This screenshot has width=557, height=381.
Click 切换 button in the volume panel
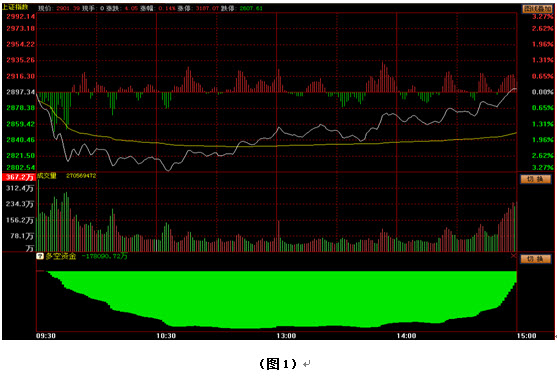pyautogui.click(x=535, y=179)
